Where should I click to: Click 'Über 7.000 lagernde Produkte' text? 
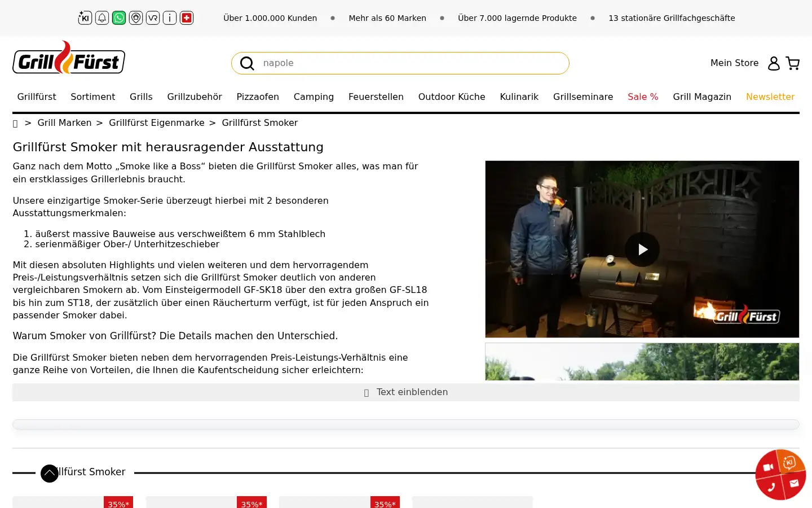(x=517, y=18)
